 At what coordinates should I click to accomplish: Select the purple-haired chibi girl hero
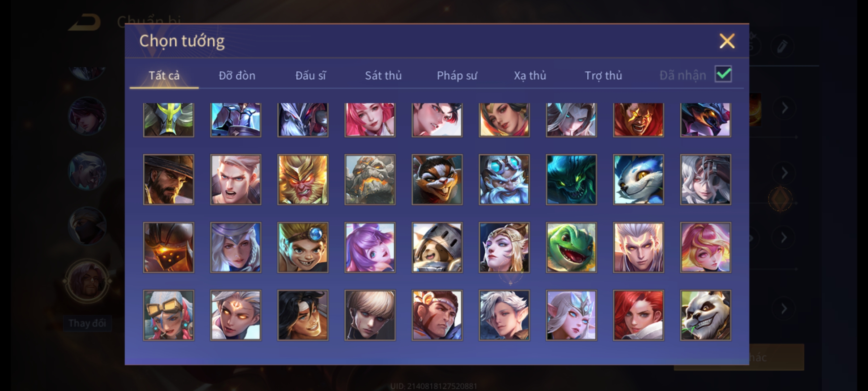[370, 247]
